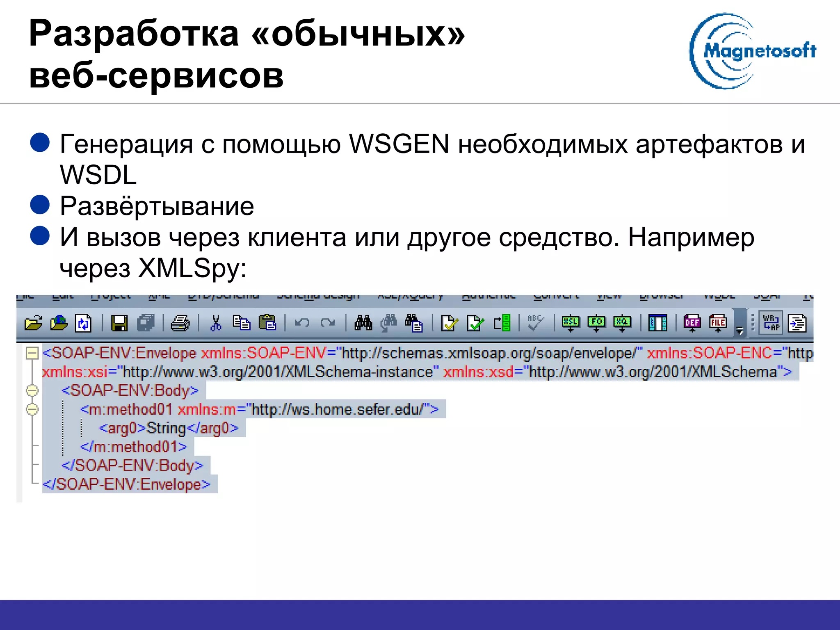Click the closing /m:method01 tag
840x630 pixels.
[x=134, y=447]
